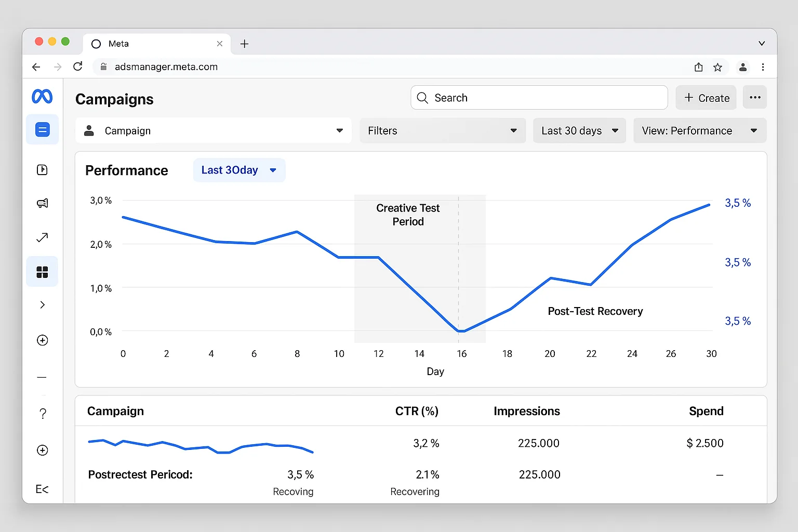Expand the sidebar with the chevron arrow

point(42,304)
